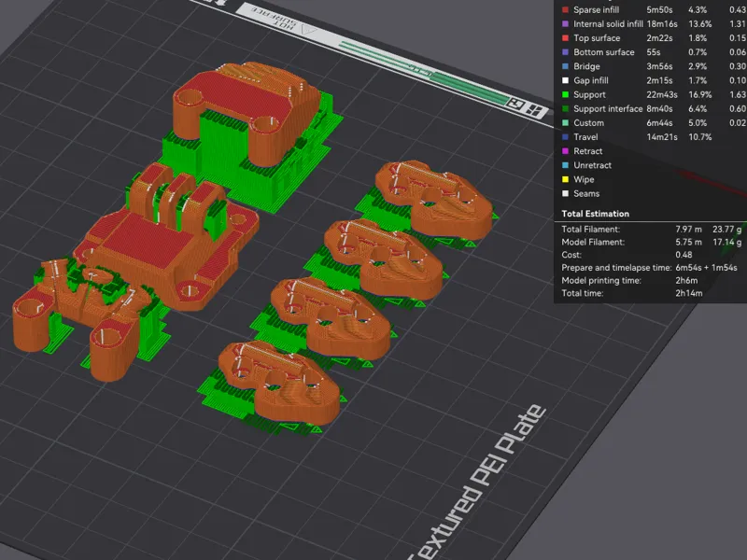
Task: Click the face-like marker on plate edge
Action: click(x=516, y=104)
